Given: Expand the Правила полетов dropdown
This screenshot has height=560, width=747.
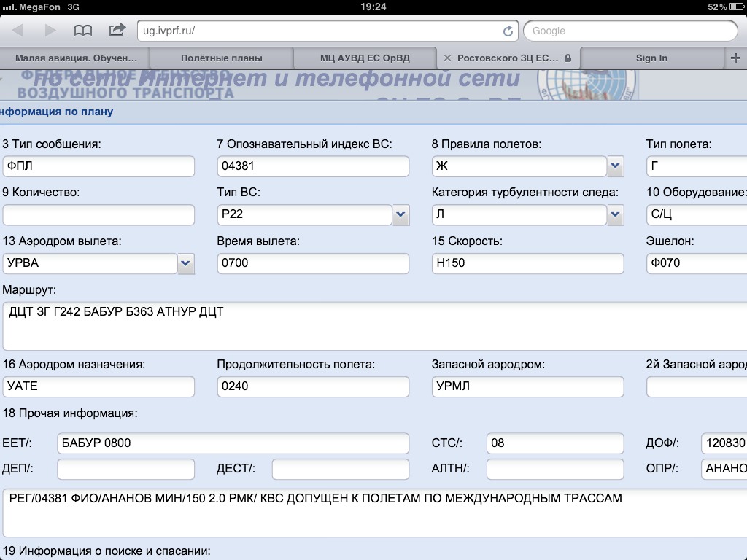Looking at the screenshot, I should tap(615, 166).
